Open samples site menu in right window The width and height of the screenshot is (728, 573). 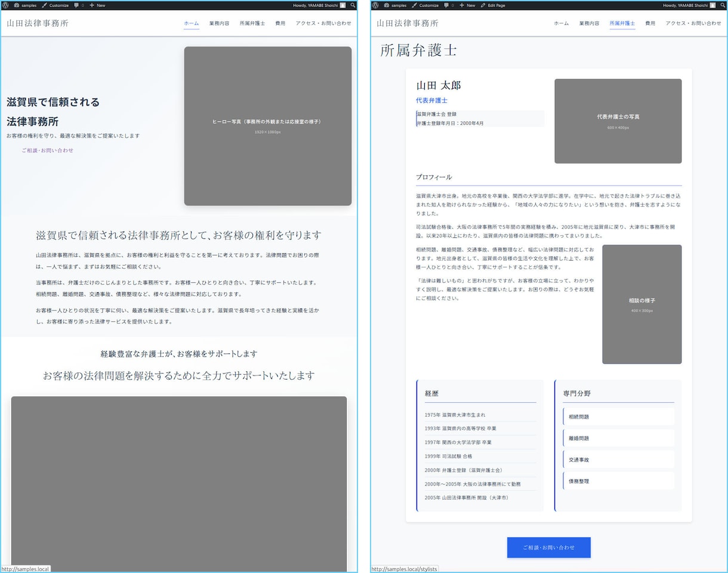395,5
